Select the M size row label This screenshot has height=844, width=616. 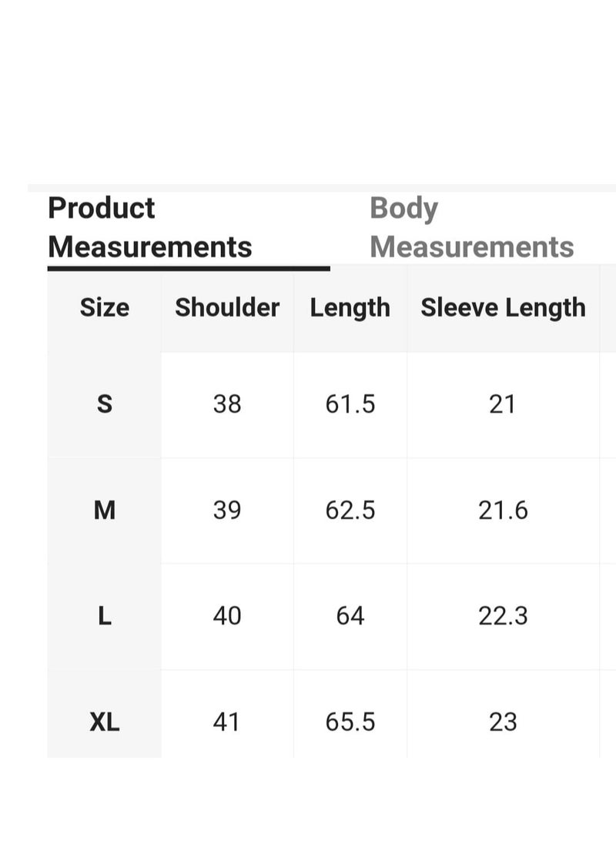click(x=105, y=510)
